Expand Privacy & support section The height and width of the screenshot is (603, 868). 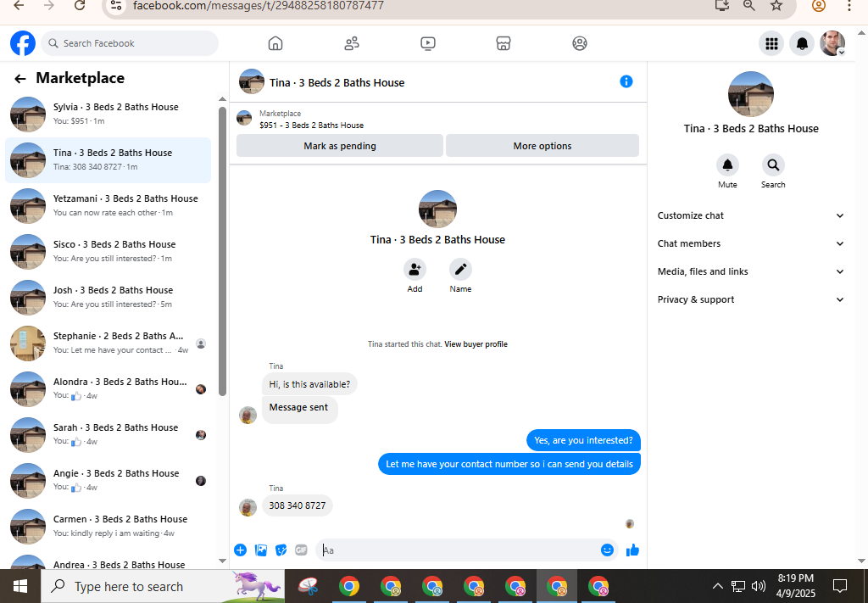click(751, 299)
